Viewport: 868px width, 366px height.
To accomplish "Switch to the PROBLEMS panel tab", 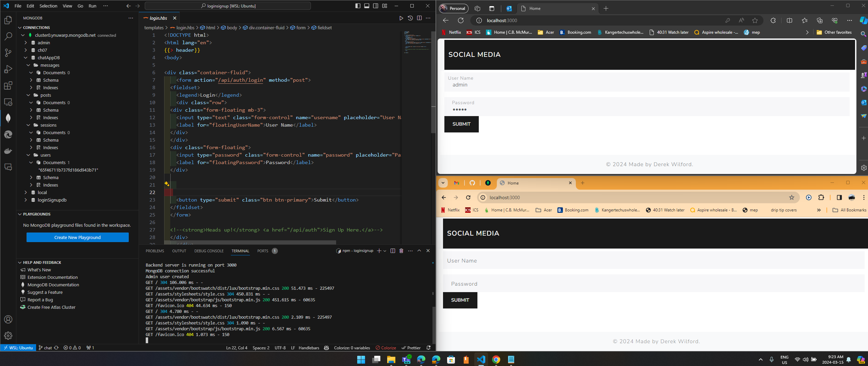I will pyautogui.click(x=155, y=251).
